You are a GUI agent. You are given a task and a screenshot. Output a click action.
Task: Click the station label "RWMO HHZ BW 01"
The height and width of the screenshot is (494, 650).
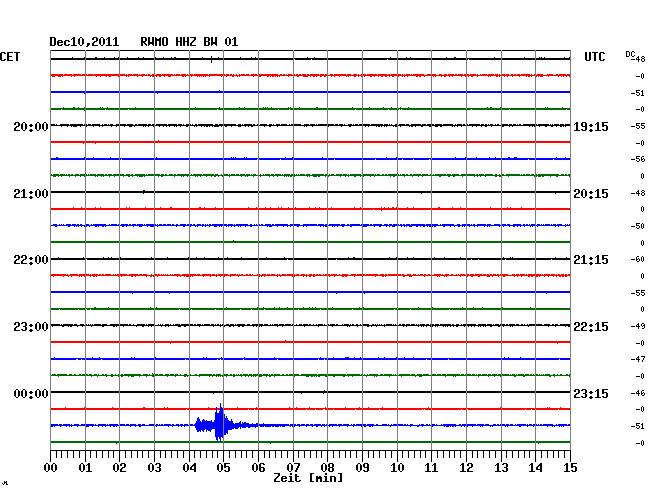tap(189, 42)
